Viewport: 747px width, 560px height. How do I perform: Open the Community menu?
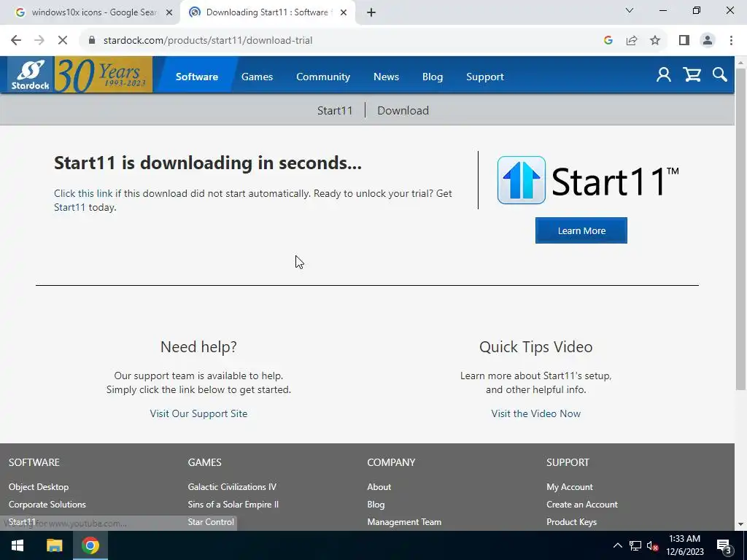click(323, 77)
